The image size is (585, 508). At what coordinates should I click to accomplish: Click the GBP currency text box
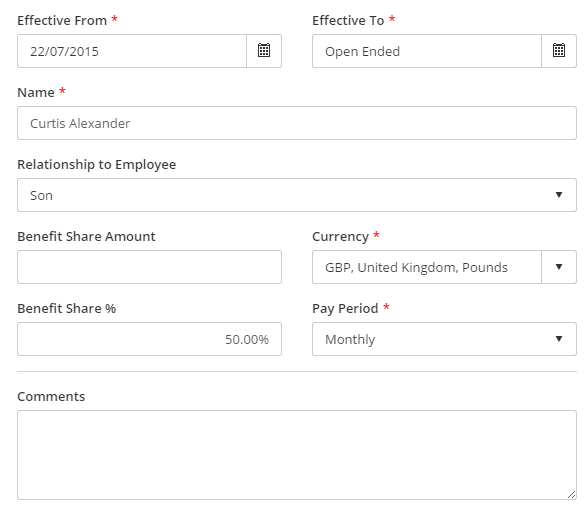[x=427, y=267]
